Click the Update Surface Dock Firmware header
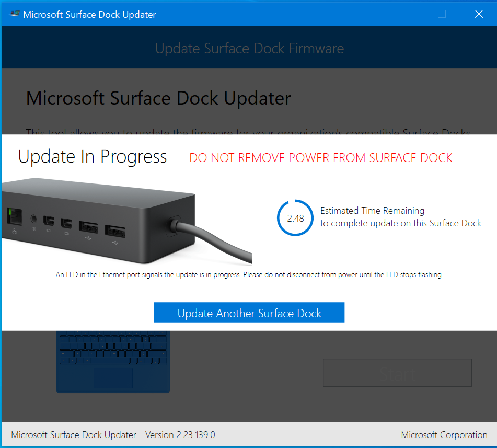 coord(249,49)
